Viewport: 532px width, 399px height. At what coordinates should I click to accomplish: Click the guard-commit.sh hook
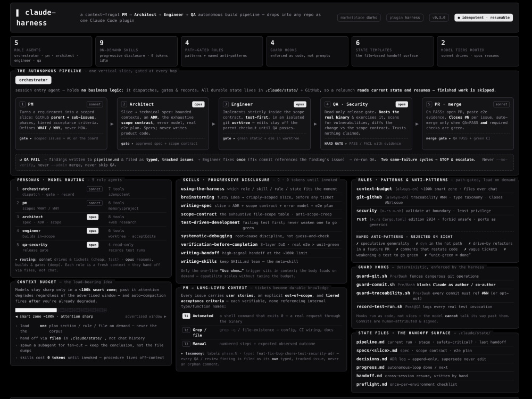click(x=375, y=285)
